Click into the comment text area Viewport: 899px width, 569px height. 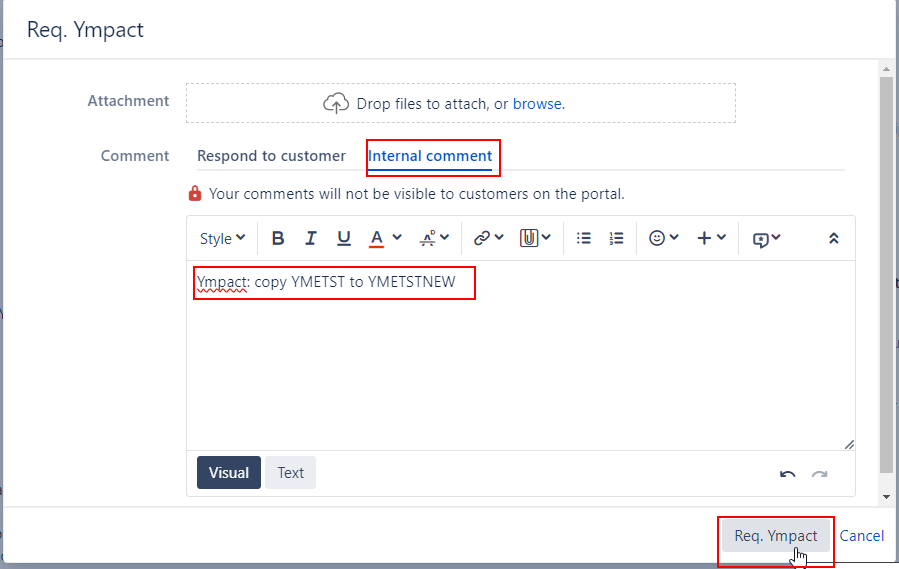coord(521,356)
